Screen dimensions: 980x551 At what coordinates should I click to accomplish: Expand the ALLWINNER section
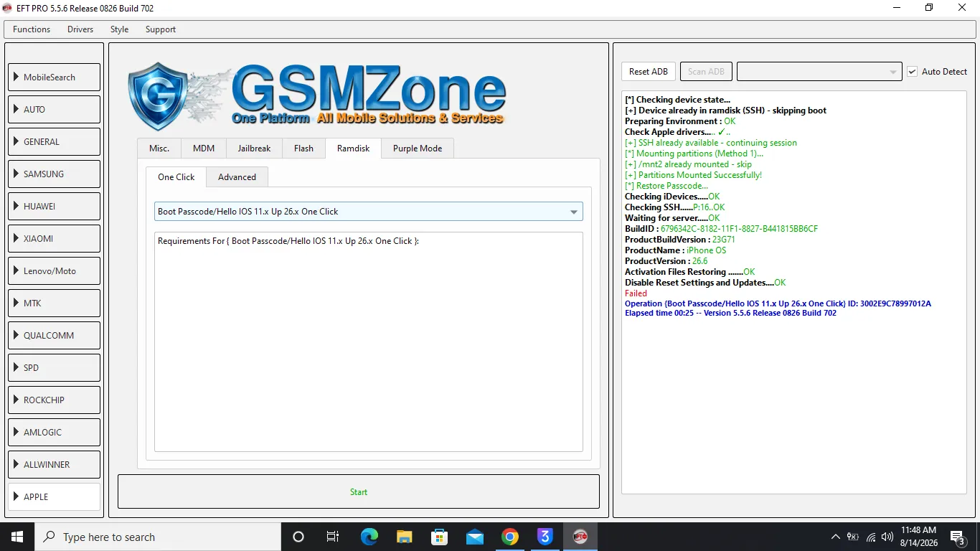point(55,464)
